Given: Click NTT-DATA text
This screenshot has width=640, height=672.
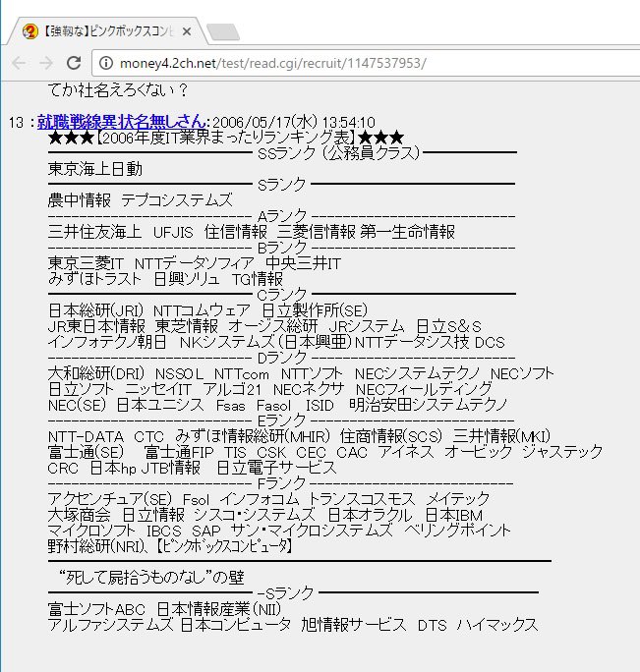Looking at the screenshot, I should coord(86,437).
